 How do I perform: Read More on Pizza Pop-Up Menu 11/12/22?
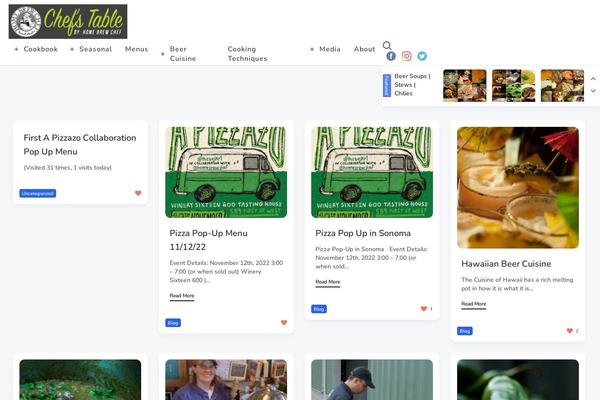tap(182, 296)
